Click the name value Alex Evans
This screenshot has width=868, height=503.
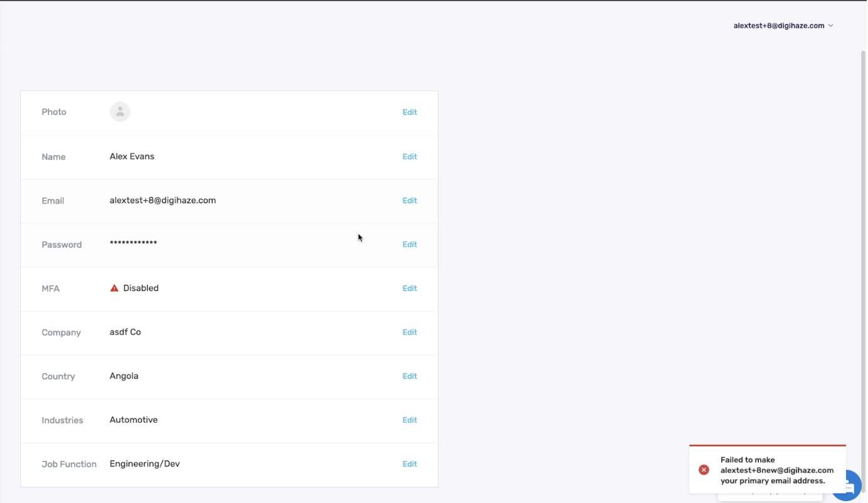click(x=132, y=157)
